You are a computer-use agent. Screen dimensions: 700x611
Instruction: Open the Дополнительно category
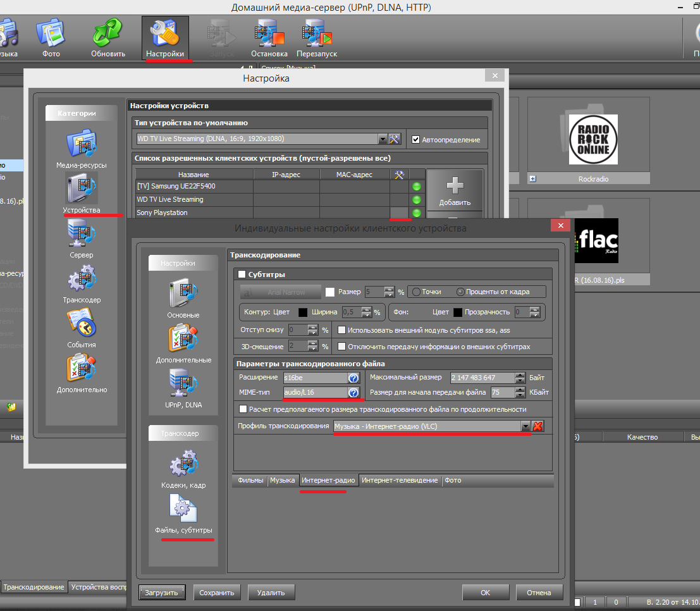[82, 373]
